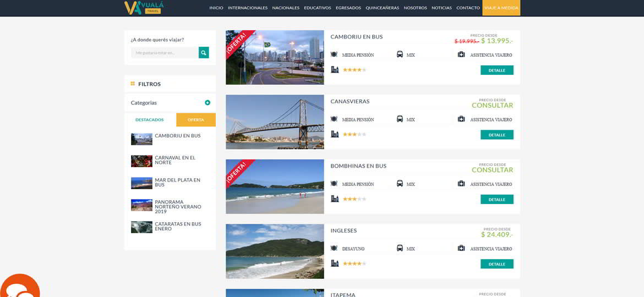Open 'CARNAVAL EN EL NORTE' sidebar link

pyautogui.click(x=175, y=160)
